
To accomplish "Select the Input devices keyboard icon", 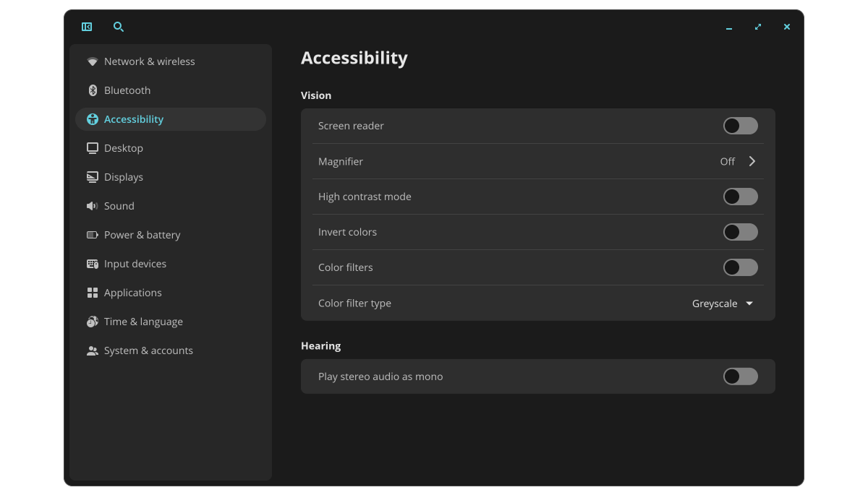I will pyautogui.click(x=93, y=264).
